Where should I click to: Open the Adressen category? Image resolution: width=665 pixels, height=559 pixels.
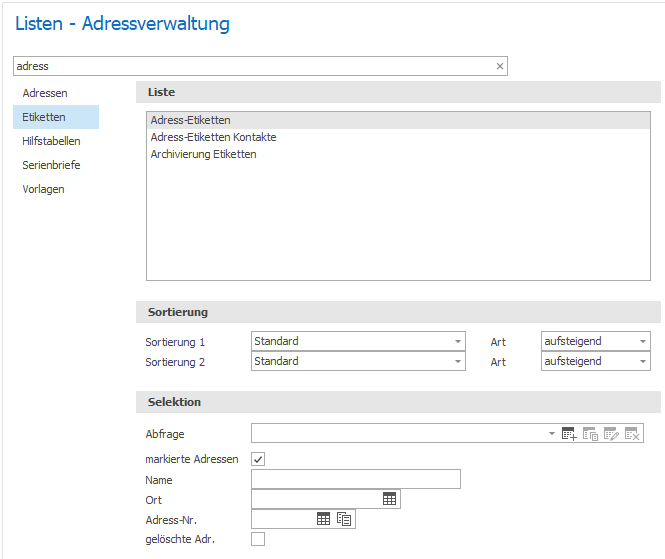[x=45, y=93]
